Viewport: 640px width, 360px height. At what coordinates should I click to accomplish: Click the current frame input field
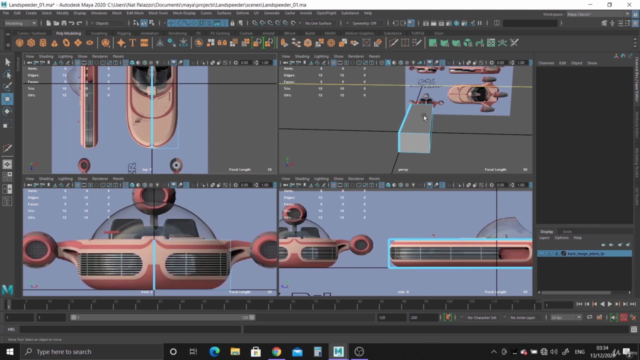click(558, 304)
